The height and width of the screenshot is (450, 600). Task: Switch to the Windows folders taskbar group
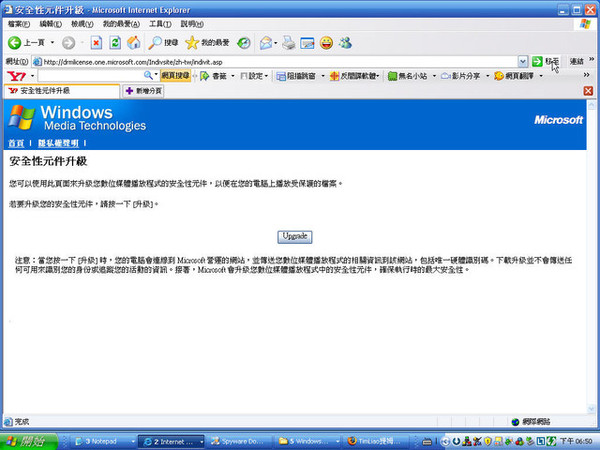(x=307, y=442)
